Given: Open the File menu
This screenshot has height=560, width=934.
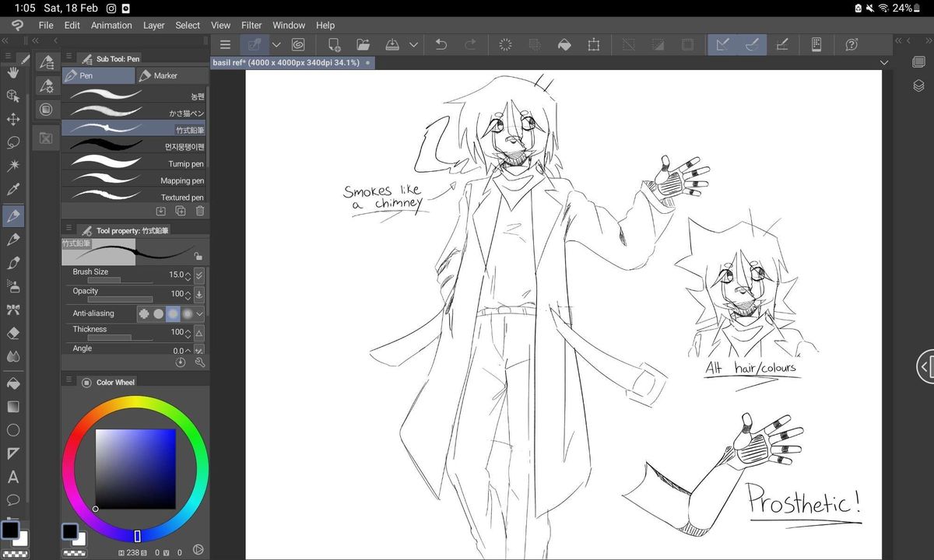Looking at the screenshot, I should 46,25.
